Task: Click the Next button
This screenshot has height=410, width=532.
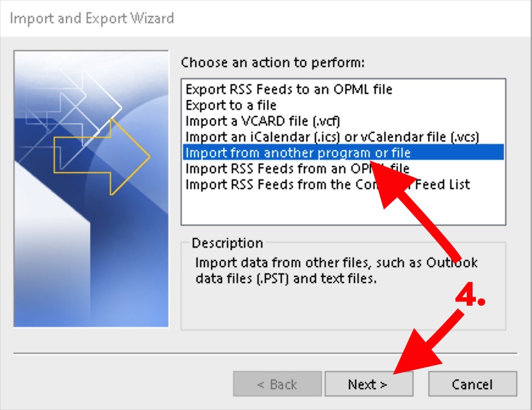Action: (x=369, y=384)
